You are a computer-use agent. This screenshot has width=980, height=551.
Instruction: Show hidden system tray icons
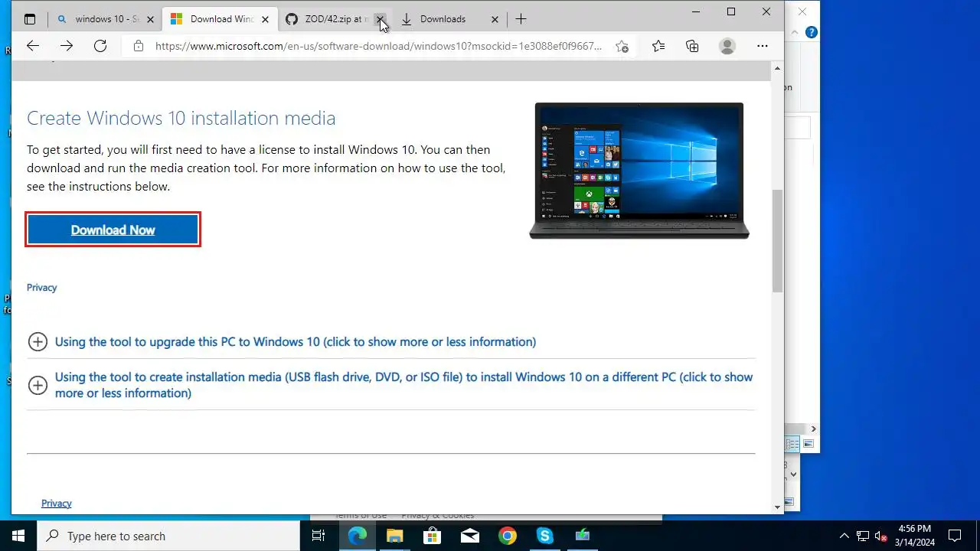(x=844, y=536)
